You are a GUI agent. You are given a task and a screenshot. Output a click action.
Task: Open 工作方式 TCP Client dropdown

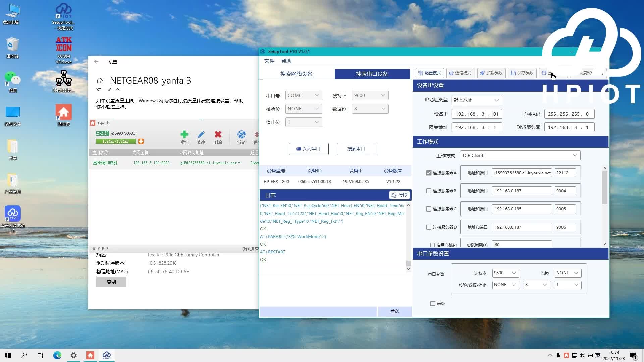pyautogui.click(x=520, y=155)
